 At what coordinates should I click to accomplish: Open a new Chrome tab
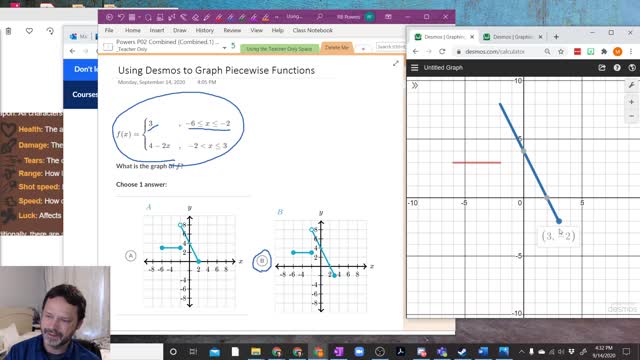pyautogui.click(x=556, y=37)
